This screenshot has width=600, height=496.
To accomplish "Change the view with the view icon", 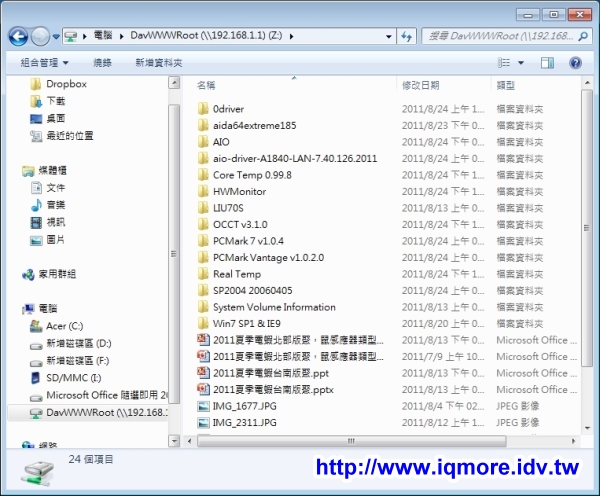I will [x=504, y=63].
